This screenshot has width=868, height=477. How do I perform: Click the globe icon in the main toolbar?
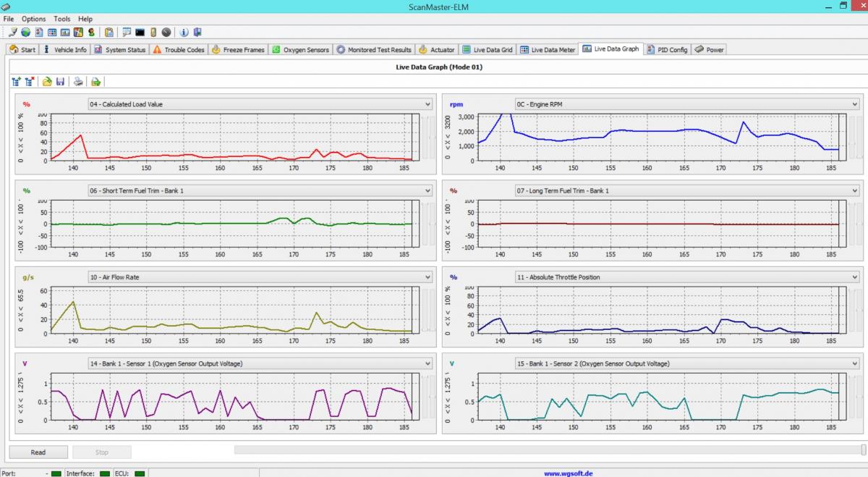(x=25, y=32)
